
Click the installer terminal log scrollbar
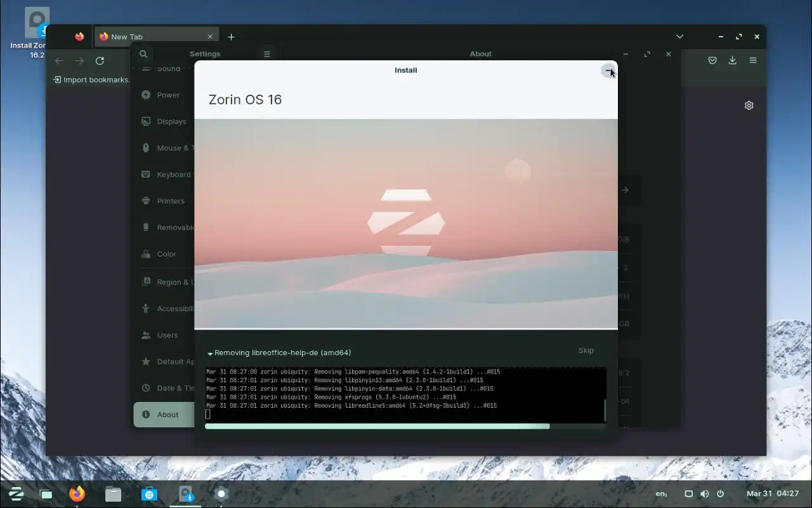pyautogui.click(x=605, y=410)
